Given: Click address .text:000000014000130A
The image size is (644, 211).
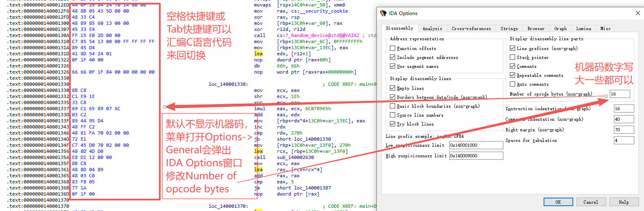Looking at the screenshot, I should click(39, 35).
